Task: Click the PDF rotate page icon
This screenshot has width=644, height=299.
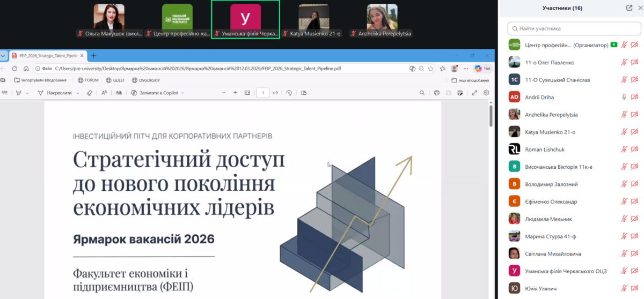Action: coord(289,93)
